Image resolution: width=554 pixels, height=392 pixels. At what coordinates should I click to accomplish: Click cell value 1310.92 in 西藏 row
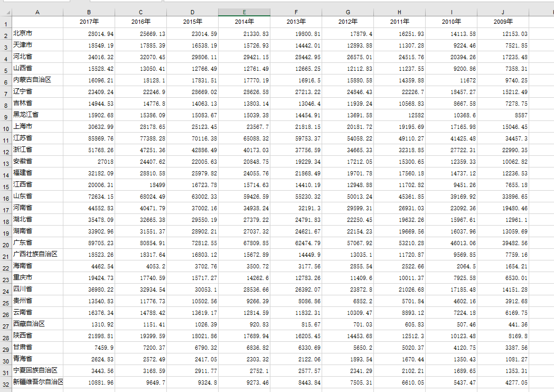point(89,324)
